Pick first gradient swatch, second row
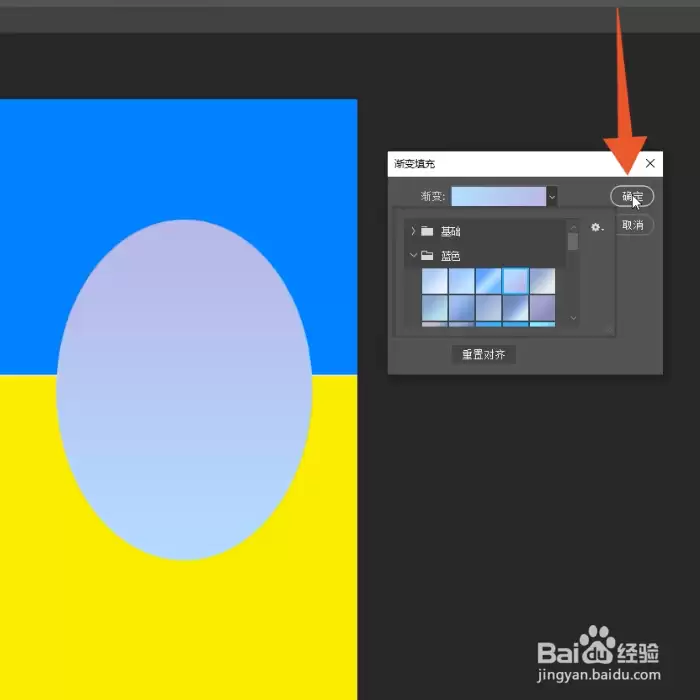The height and width of the screenshot is (700, 700). click(435, 308)
